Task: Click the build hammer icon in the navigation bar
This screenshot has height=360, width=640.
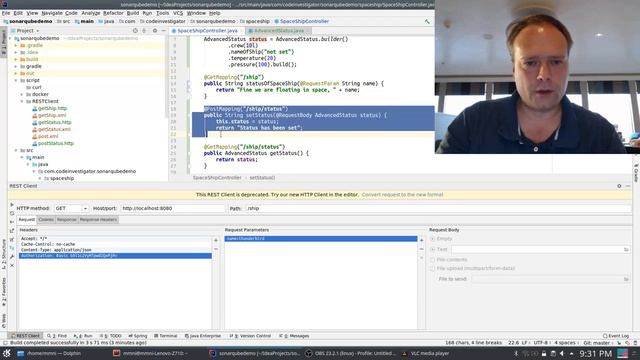Action: [427, 21]
